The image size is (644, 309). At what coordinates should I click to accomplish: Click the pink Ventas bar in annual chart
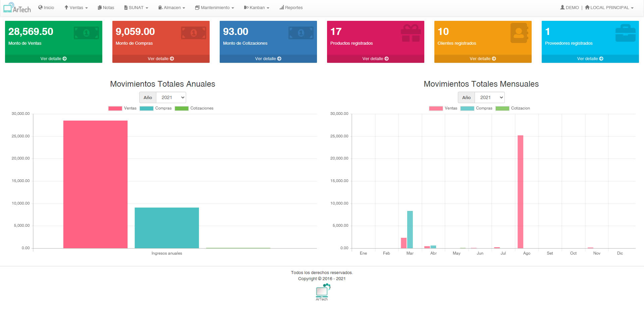pos(95,184)
